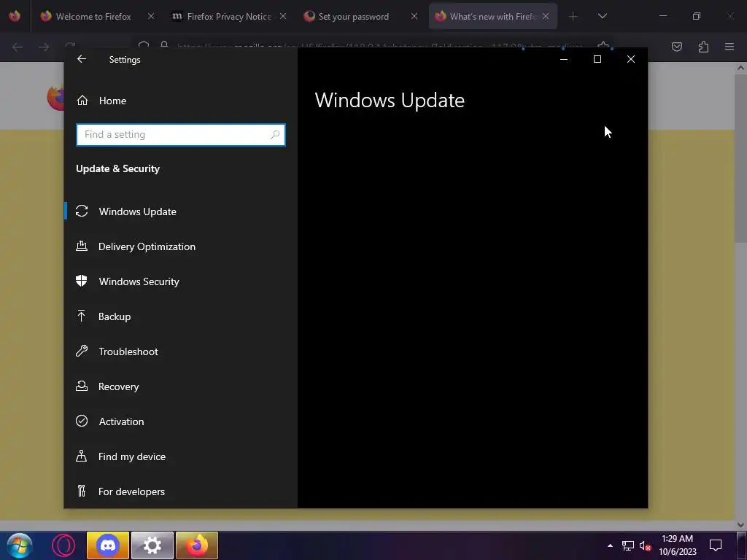Minimize the Settings window
Screen dimensions: 747x560
coord(564,59)
